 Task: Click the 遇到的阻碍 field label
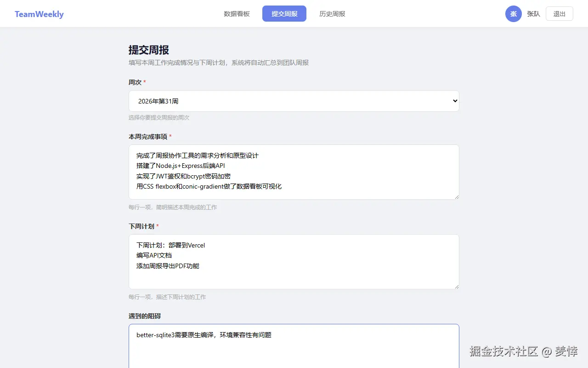[x=145, y=316]
